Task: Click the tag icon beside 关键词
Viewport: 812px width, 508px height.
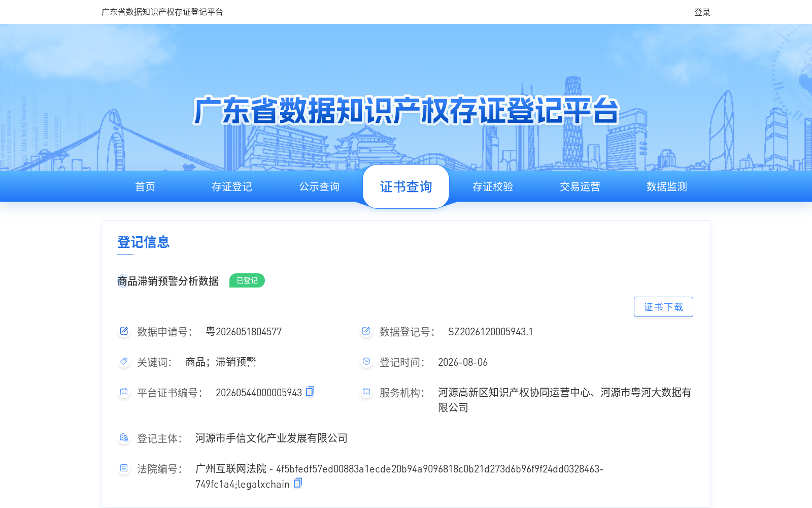Action: [124, 362]
